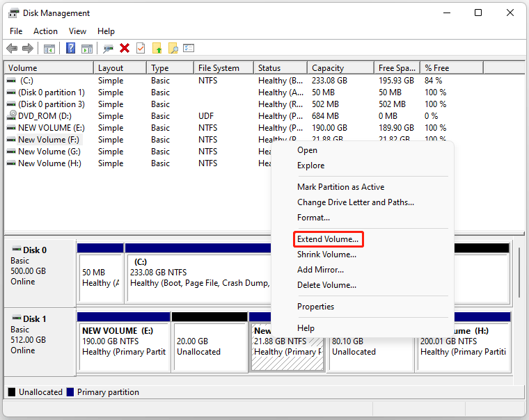Click the drive icon beside (C:) volume
Screen dimensions: 529x420
(x=11, y=81)
